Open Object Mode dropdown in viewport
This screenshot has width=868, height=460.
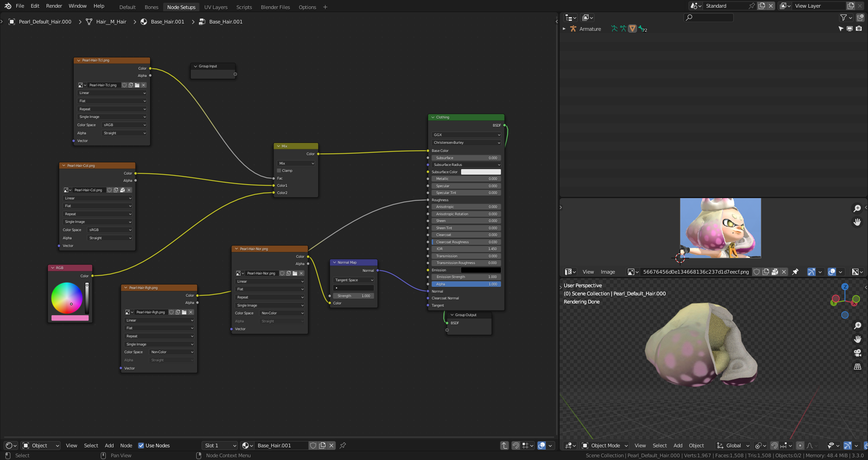click(605, 446)
